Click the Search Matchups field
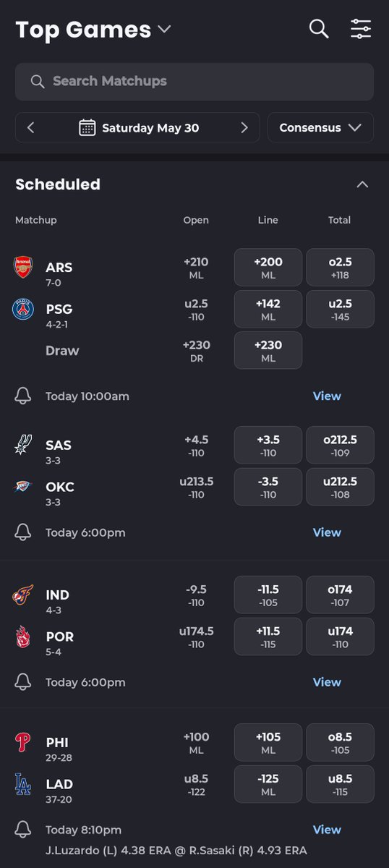Image resolution: width=389 pixels, height=868 pixels. coord(194,81)
